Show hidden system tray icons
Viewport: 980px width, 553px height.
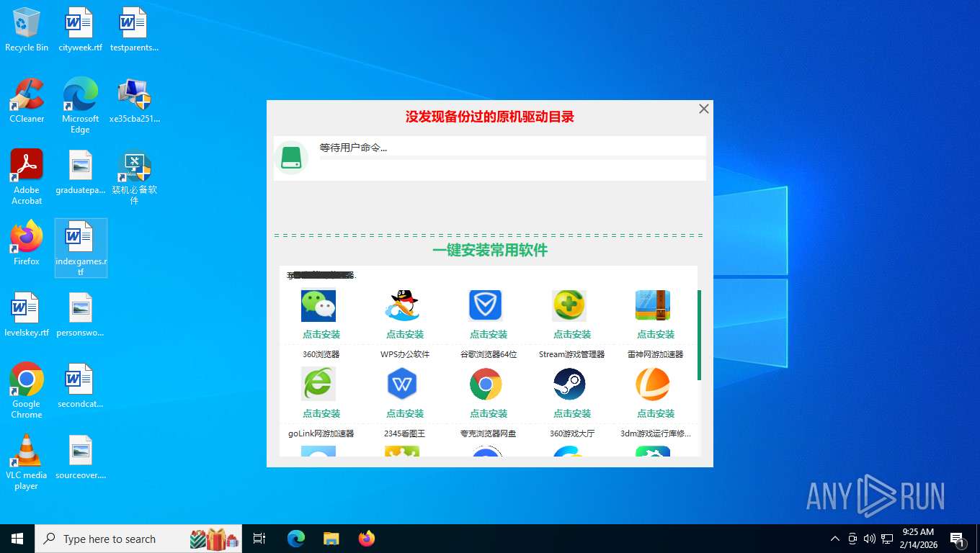coord(835,539)
